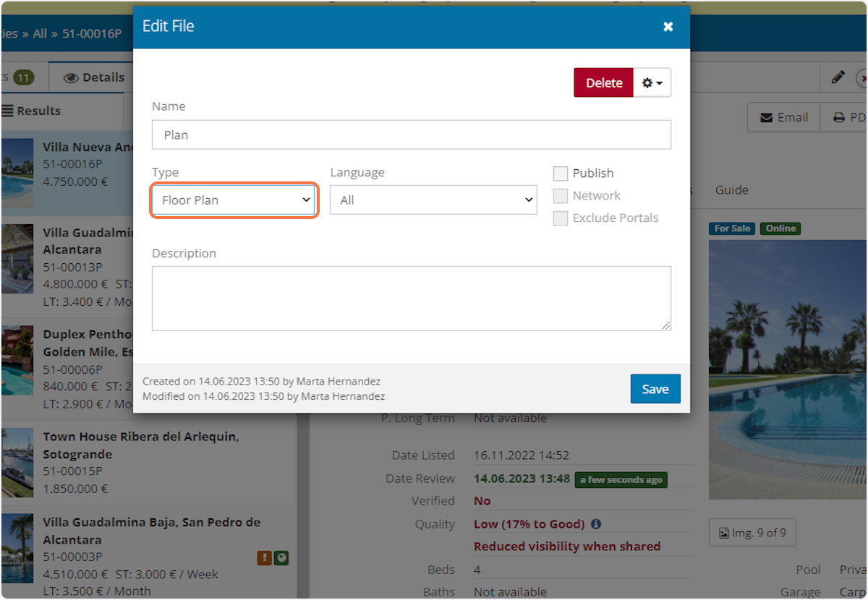Click the green marker badge on Villa Guadalmina Baja

pyautogui.click(x=281, y=558)
